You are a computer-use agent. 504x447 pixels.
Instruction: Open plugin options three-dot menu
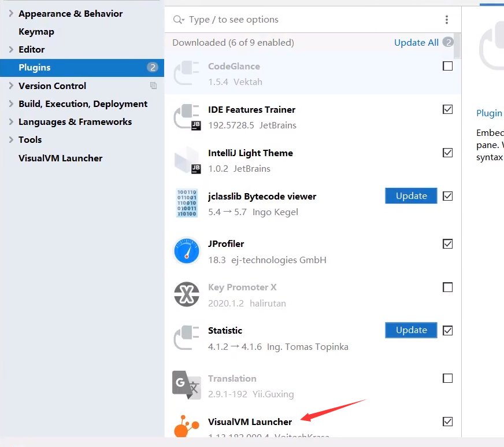[446, 20]
